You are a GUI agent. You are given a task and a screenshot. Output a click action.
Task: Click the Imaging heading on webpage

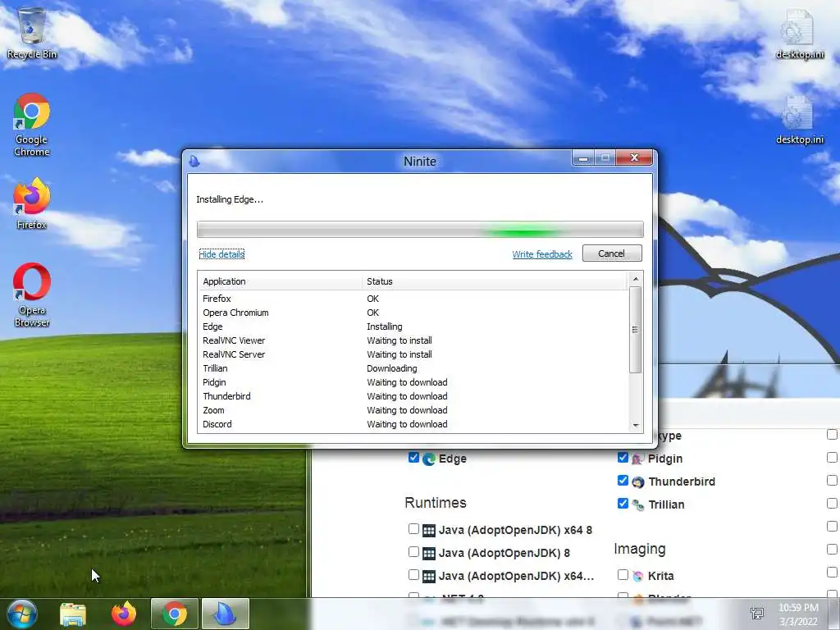click(x=640, y=549)
